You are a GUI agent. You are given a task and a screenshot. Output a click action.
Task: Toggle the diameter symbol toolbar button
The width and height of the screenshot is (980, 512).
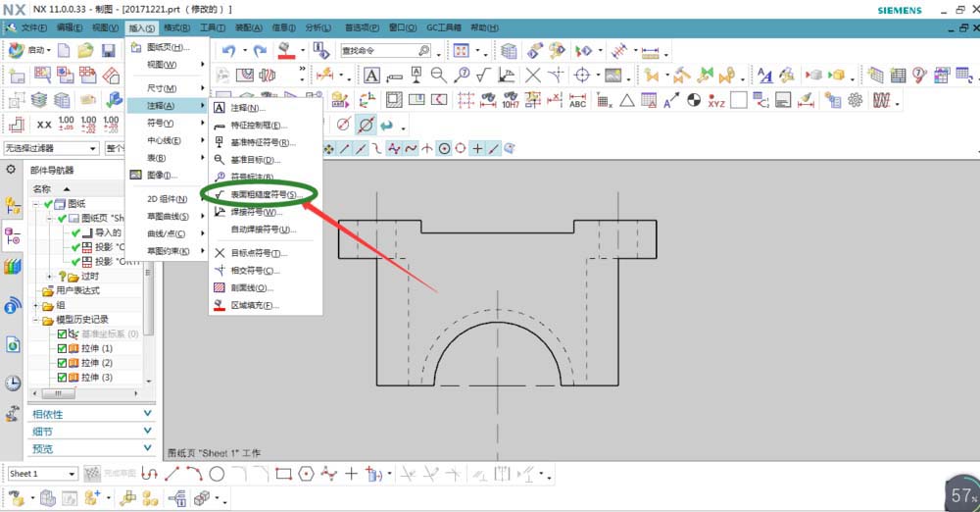(366, 125)
